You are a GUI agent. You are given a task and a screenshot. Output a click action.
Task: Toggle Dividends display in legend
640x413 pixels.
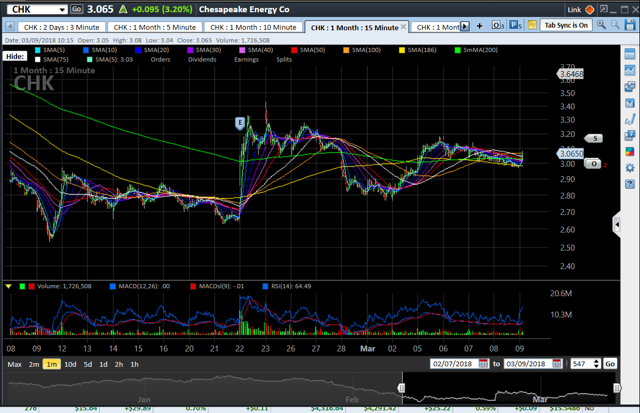click(x=202, y=60)
